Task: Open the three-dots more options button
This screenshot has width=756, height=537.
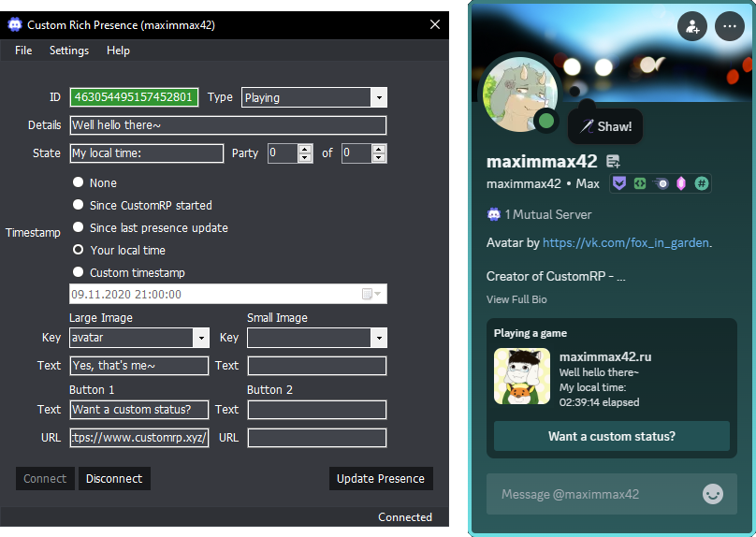Action: 730,26
